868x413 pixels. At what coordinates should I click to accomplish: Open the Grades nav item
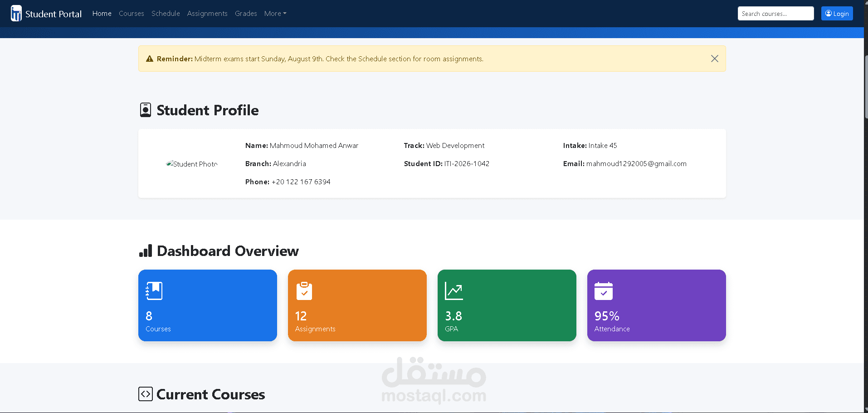click(x=246, y=14)
